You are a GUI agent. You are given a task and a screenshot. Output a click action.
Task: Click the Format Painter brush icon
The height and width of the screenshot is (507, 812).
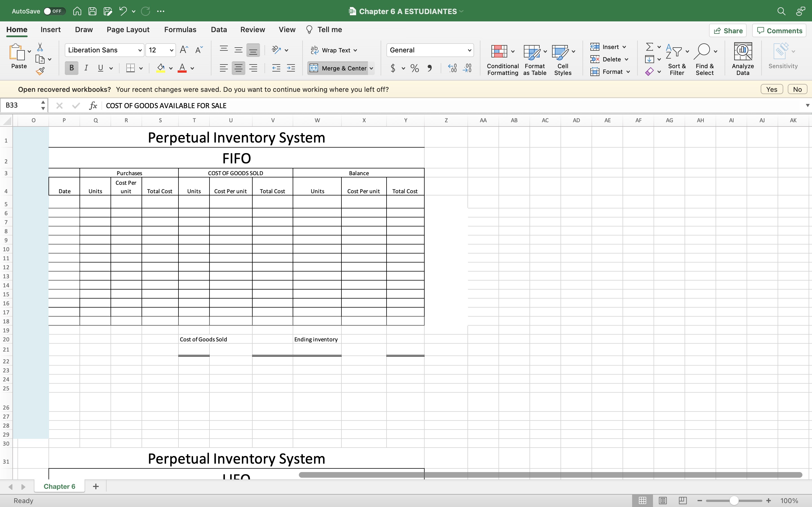[40, 71]
